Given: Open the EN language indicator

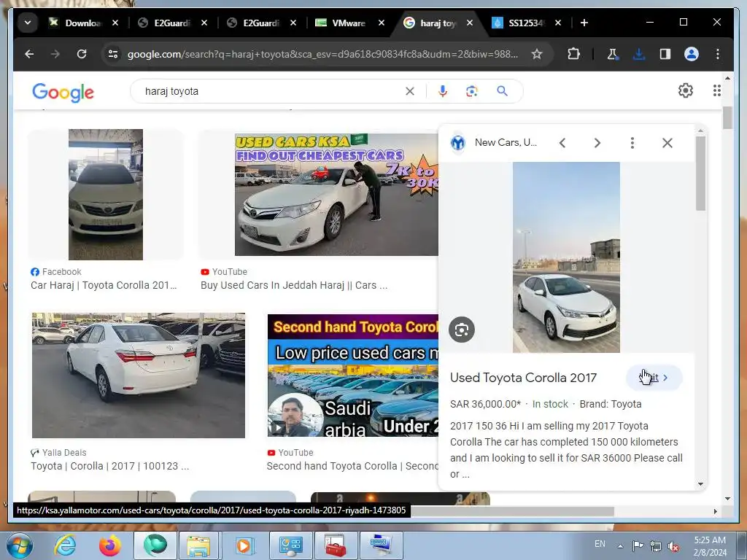Looking at the screenshot, I should click(x=600, y=544).
